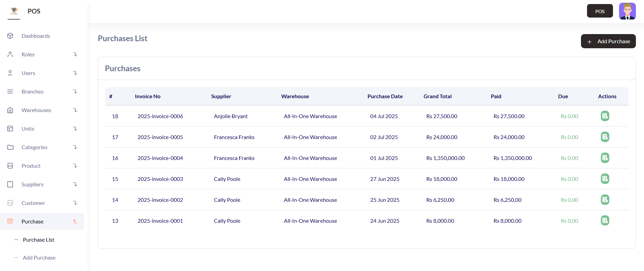
Task: Click the Dashboards cube icon
Action: [10, 36]
